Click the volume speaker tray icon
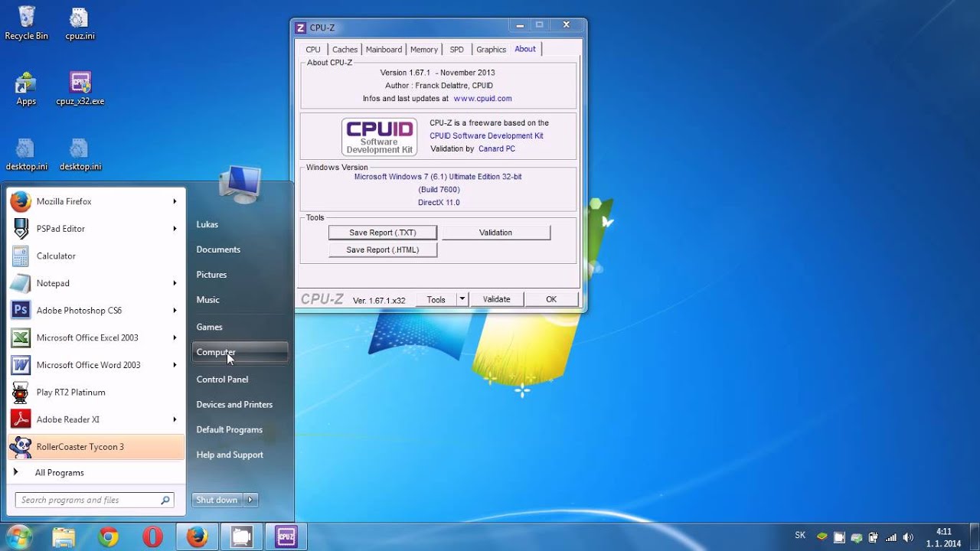 click(908, 537)
